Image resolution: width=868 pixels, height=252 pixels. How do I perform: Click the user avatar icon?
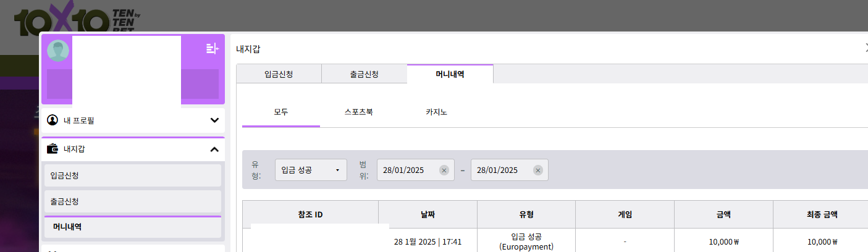(58, 51)
